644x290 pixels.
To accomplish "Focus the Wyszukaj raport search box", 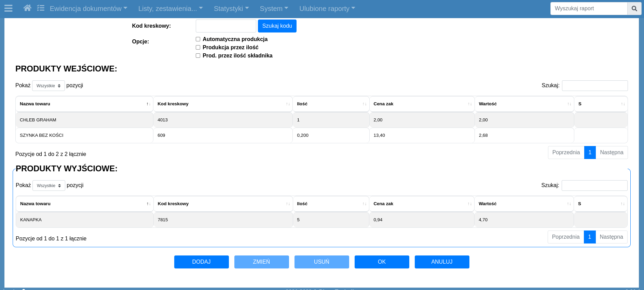I will coord(589,9).
